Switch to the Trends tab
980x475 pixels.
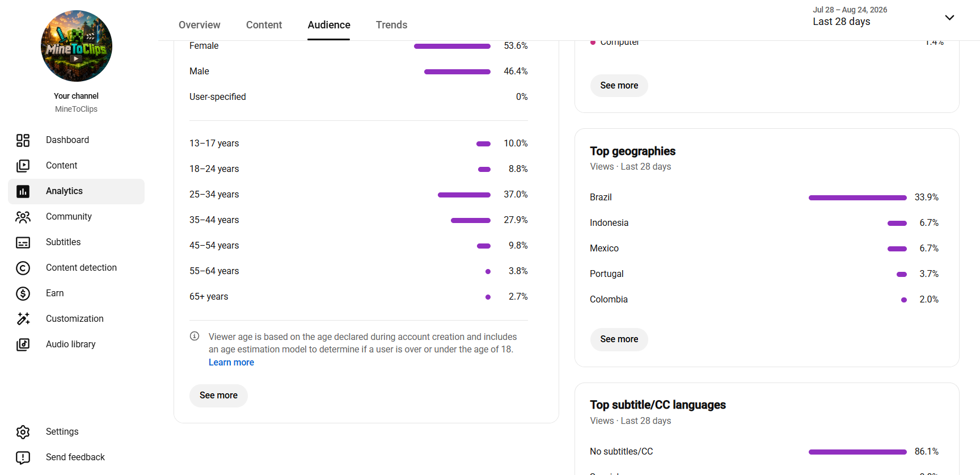pyautogui.click(x=391, y=25)
